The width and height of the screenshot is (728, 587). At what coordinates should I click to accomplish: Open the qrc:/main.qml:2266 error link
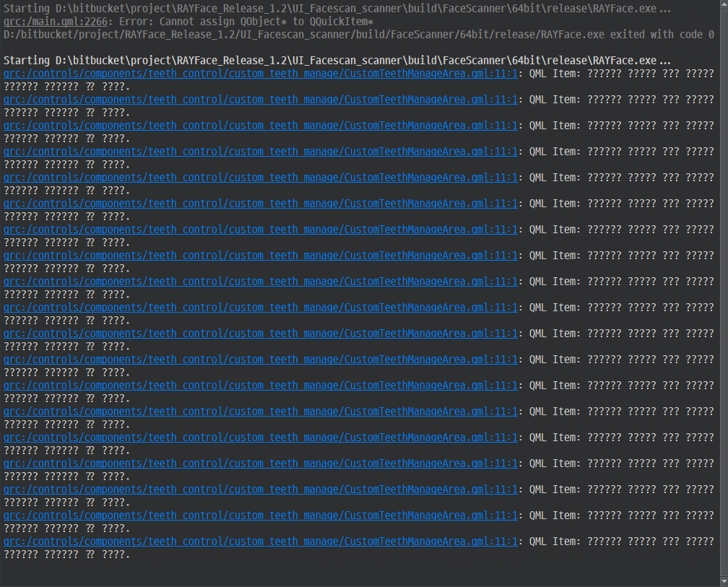click(55, 22)
